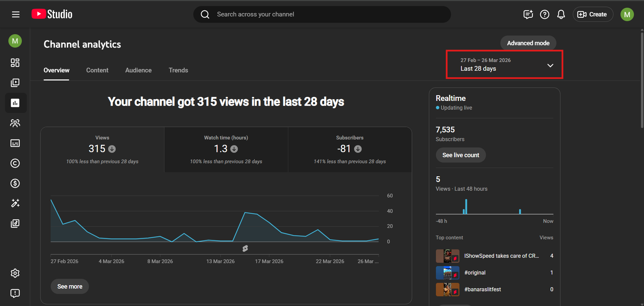Open the Earn dollar-sign icon
This screenshot has height=306, width=644.
point(15,183)
